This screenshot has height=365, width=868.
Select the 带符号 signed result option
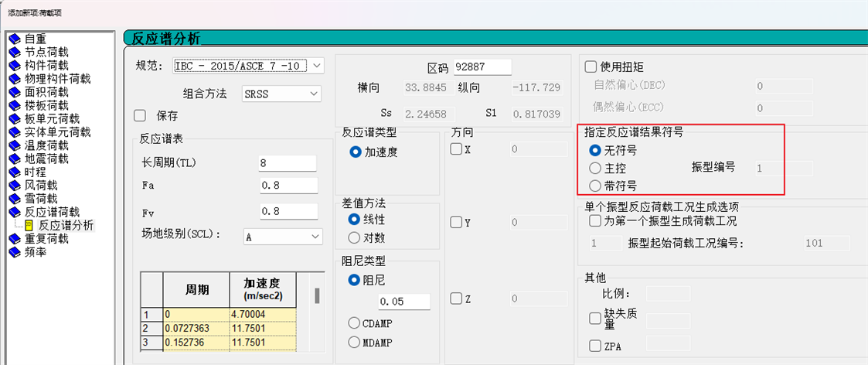click(595, 186)
